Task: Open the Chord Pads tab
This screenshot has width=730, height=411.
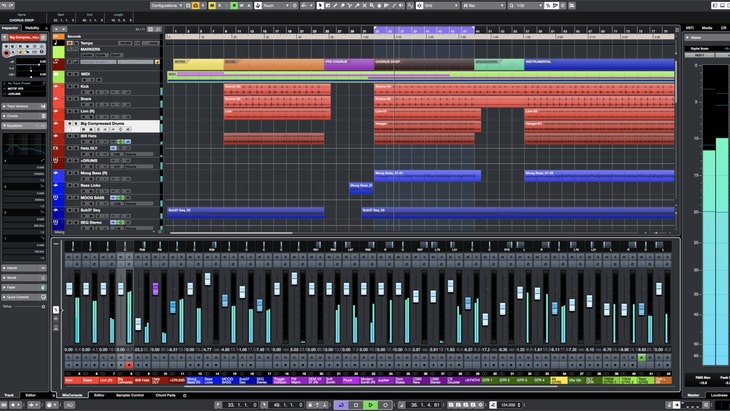Action: (x=165, y=395)
